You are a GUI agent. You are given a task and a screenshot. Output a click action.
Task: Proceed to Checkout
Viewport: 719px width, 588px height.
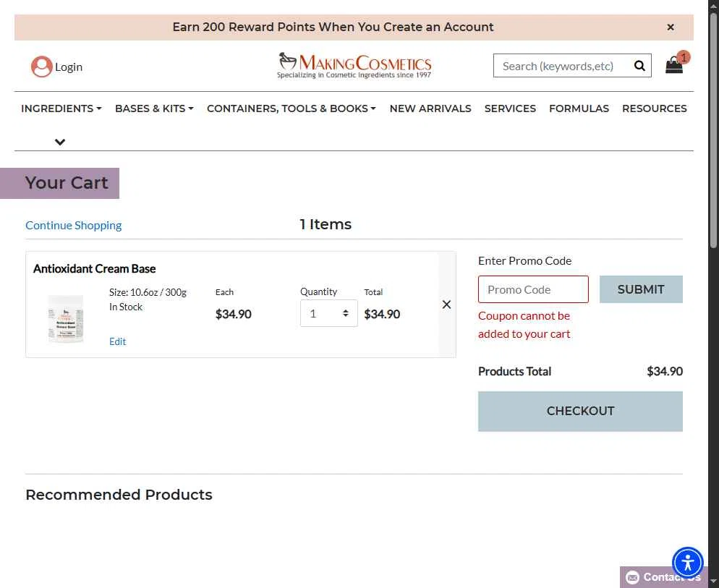(580, 412)
